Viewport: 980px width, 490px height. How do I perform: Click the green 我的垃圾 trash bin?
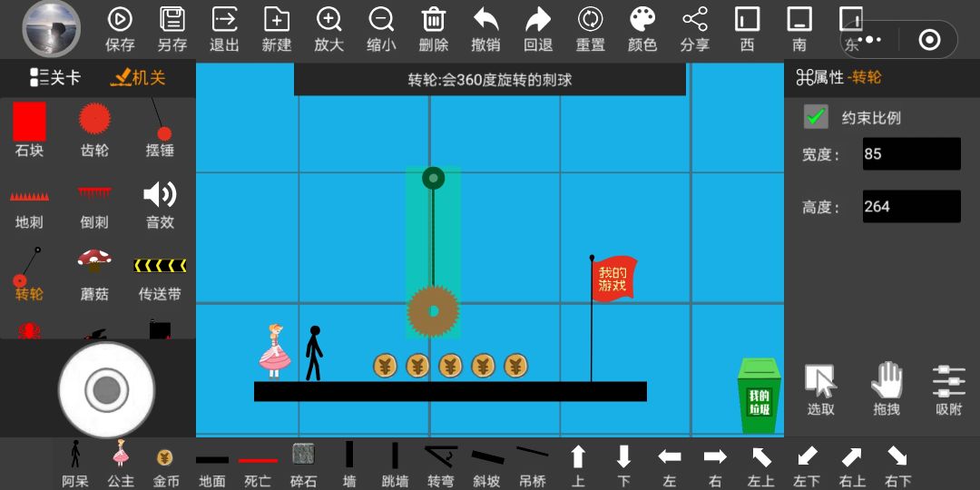[759, 396]
